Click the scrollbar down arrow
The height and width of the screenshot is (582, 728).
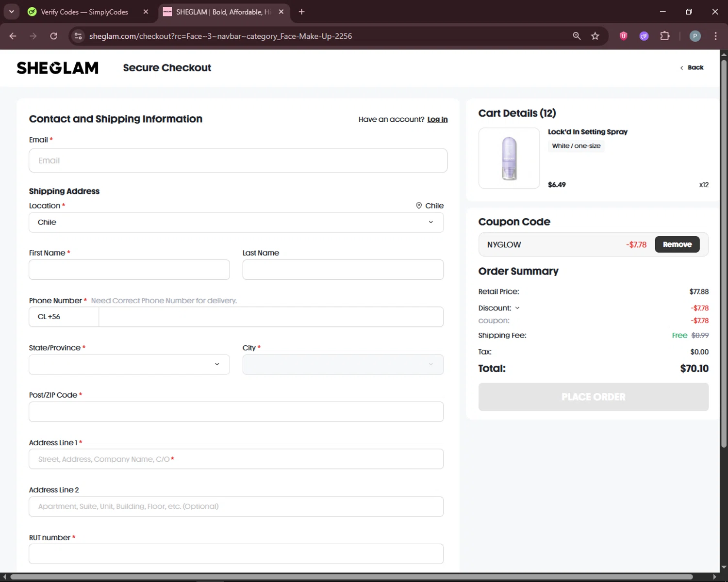(724, 566)
